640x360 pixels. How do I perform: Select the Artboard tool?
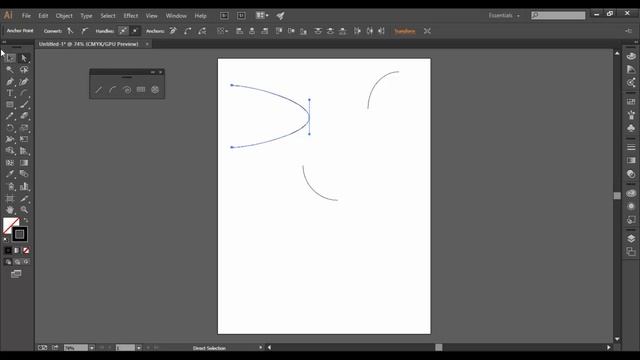click(x=10, y=199)
